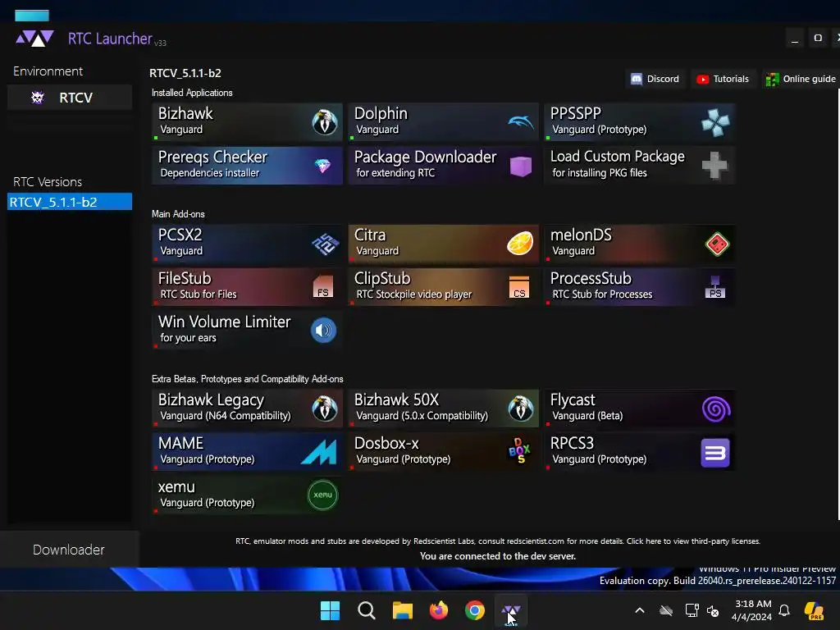Open taskbar clock showing 3:18 AM
The height and width of the screenshot is (630, 840).
pos(752,610)
